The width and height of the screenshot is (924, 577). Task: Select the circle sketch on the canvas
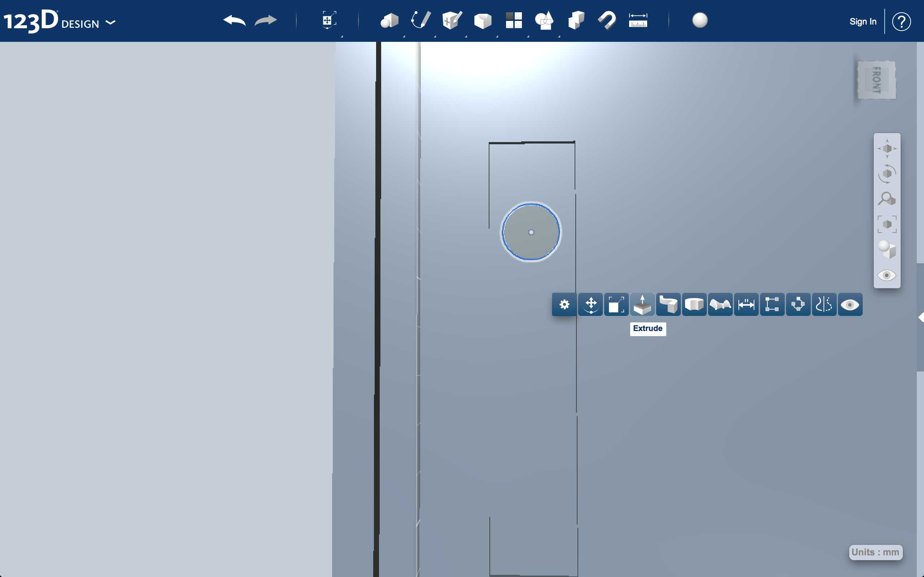[530, 232]
